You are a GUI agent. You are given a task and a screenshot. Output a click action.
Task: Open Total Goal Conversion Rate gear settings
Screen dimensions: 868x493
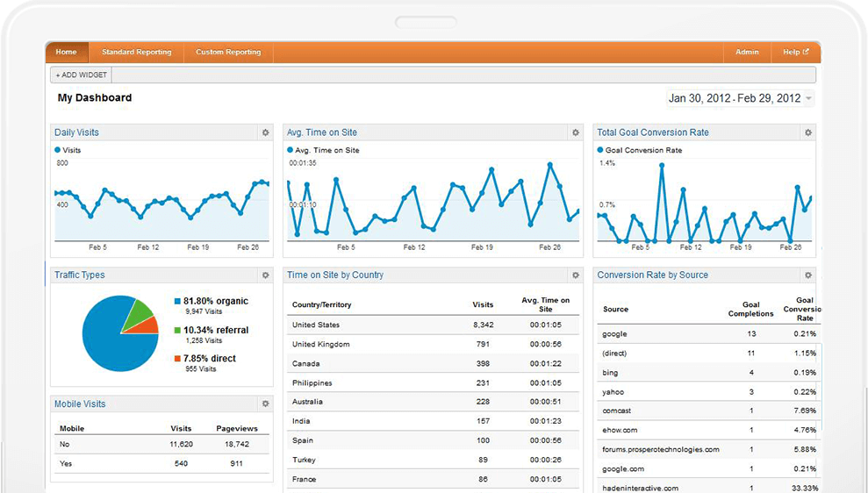[x=808, y=132]
